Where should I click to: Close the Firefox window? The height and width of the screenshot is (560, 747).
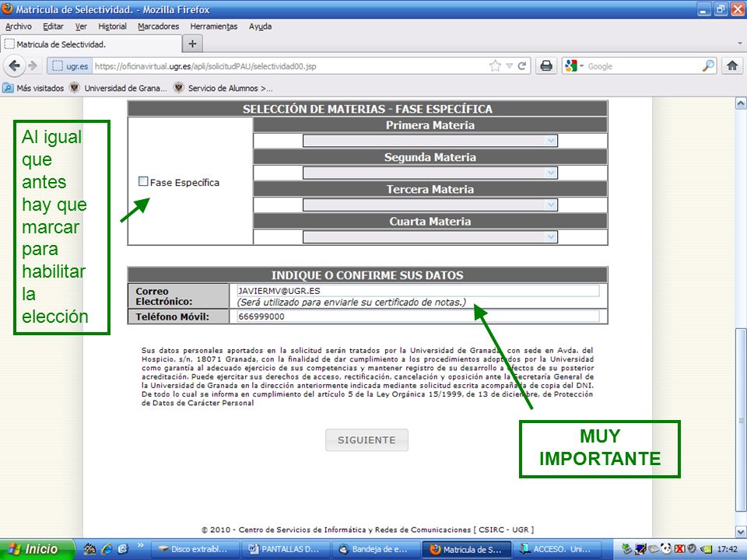click(x=737, y=9)
